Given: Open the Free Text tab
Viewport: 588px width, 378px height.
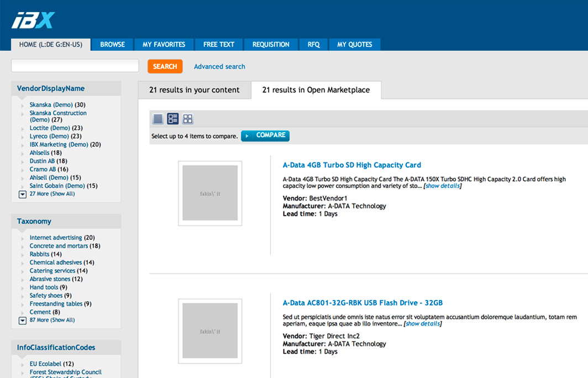Looking at the screenshot, I should 219,45.
